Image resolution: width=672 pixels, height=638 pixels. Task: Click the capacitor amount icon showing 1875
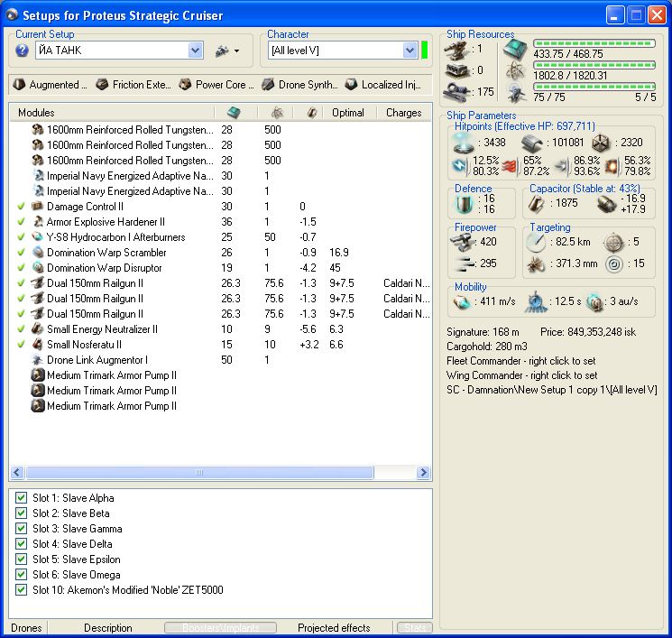(536, 203)
